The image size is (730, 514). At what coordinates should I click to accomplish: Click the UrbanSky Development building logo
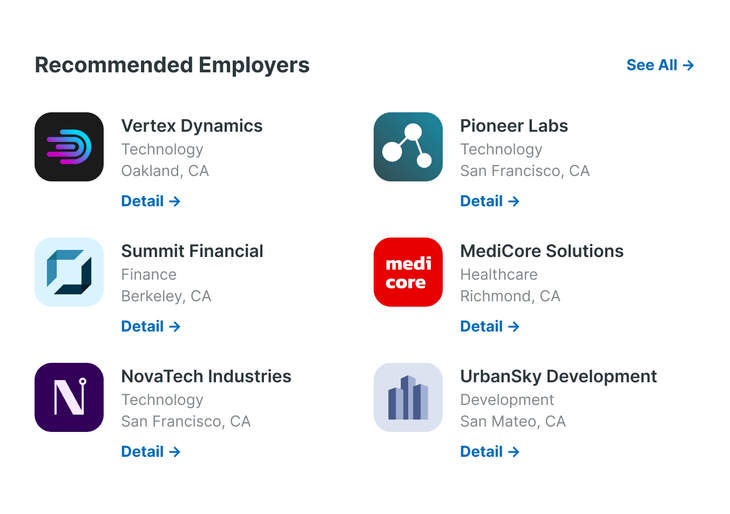[408, 397]
